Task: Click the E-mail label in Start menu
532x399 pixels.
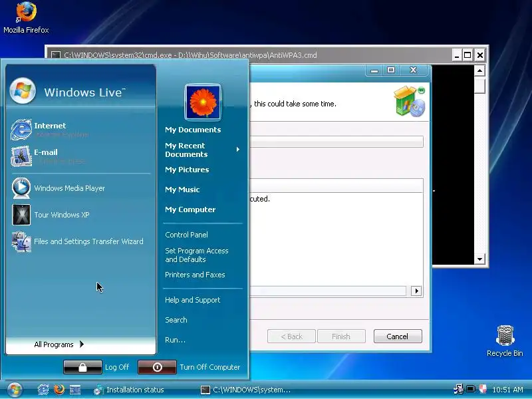Action: click(x=45, y=152)
